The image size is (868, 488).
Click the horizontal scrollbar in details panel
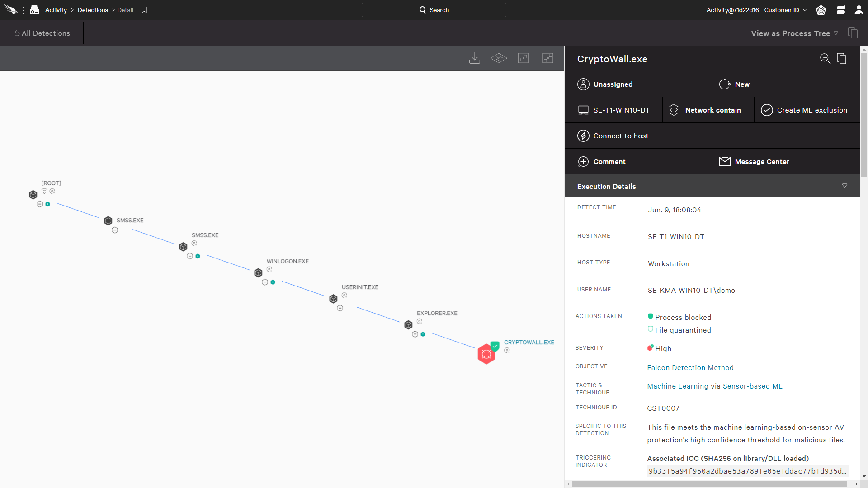click(709, 484)
